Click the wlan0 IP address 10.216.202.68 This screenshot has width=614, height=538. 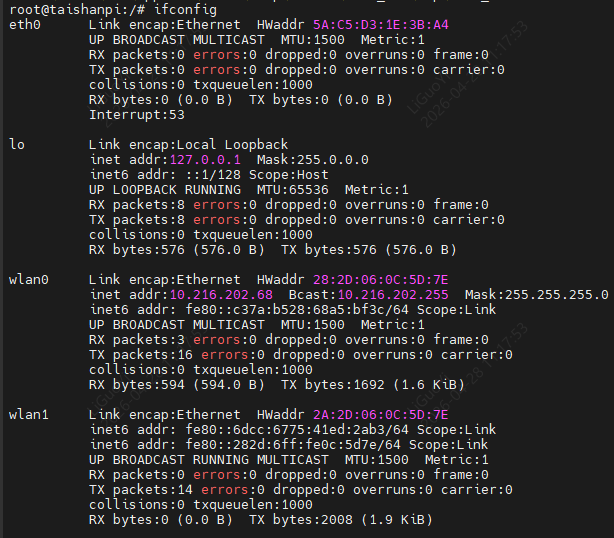(x=220, y=295)
